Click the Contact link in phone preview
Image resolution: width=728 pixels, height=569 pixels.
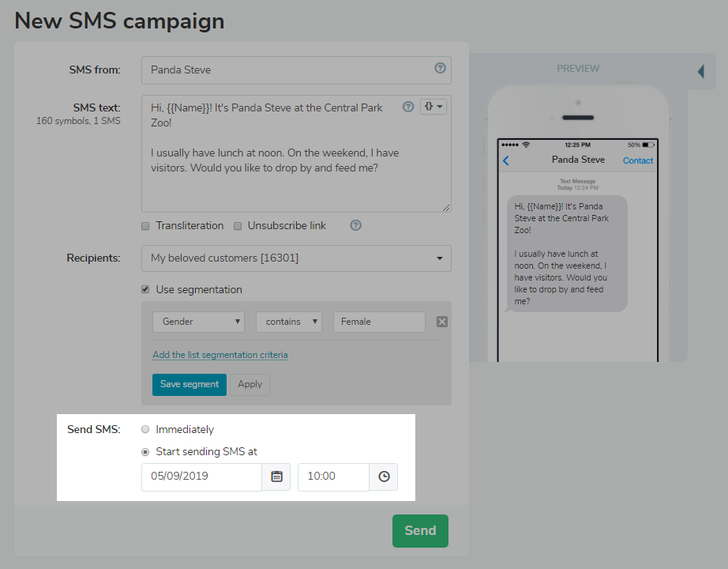pyautogui.click(x=637, y=160)
